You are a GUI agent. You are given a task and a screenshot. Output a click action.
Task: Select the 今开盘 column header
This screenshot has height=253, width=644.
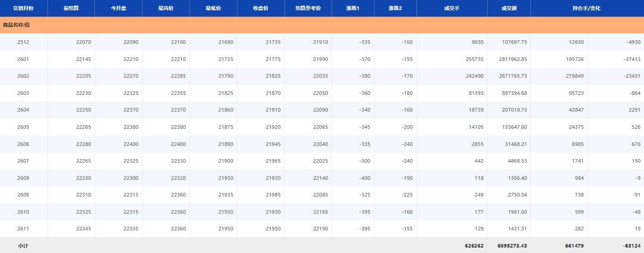pyautogui.click(x=118, y=9)
